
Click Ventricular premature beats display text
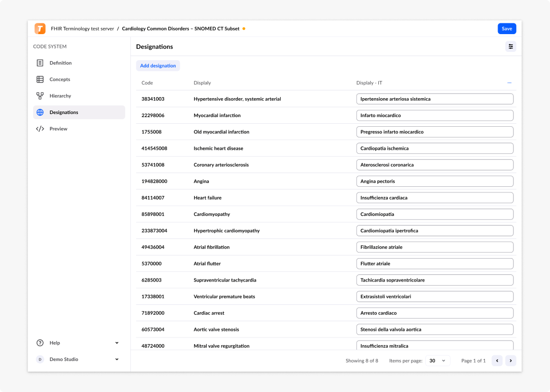tap(224, 297)
